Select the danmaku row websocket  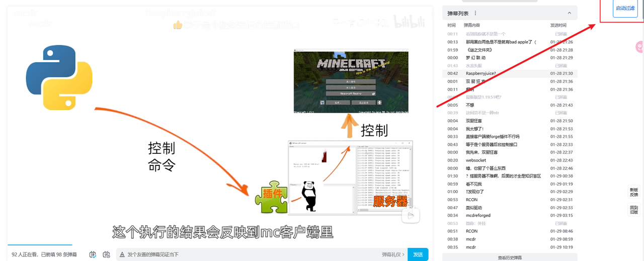pyautogui.click(x=510, y=160)
